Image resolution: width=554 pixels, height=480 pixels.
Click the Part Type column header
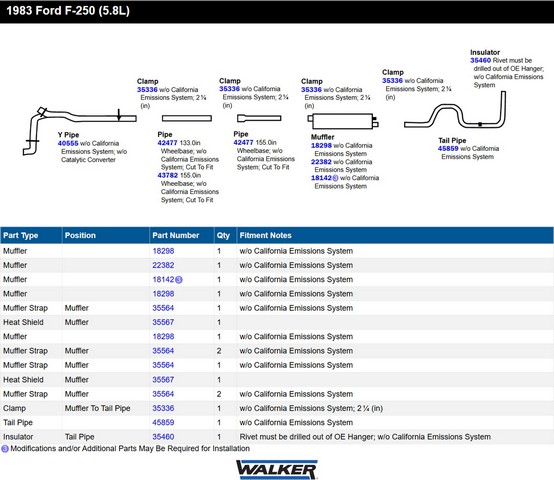click(31, 235)
